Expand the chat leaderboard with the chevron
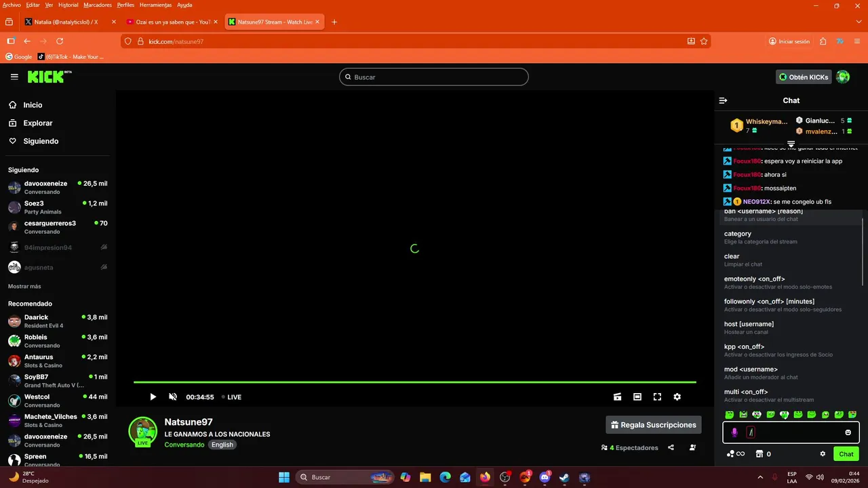The width and height of the screenshot is (868, 488). [791, 144]
